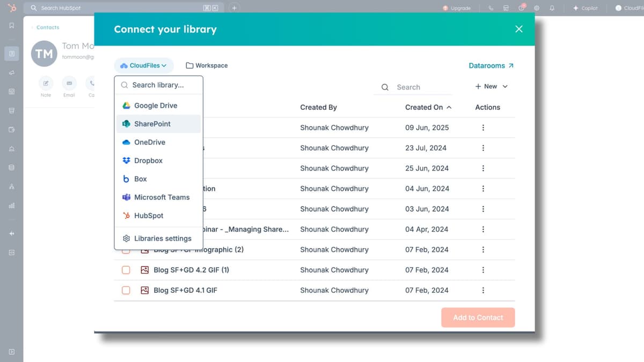Open HubSpot notifications bell
Viewport: 644px width, 362px height.
(553, 8)
